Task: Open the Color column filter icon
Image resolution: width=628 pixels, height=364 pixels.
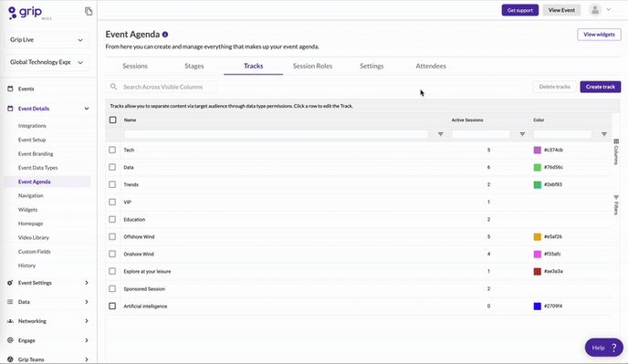Action: pyautogui.click(x=604, y=134)
